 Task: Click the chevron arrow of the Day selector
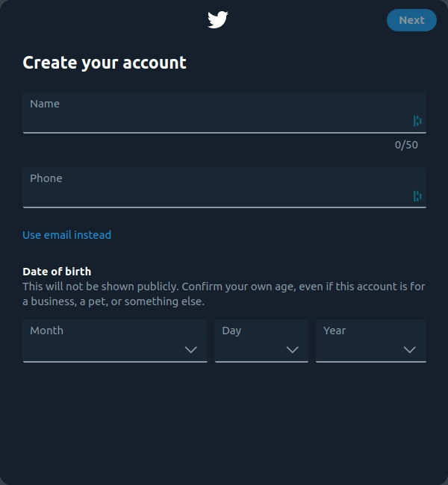293,349
